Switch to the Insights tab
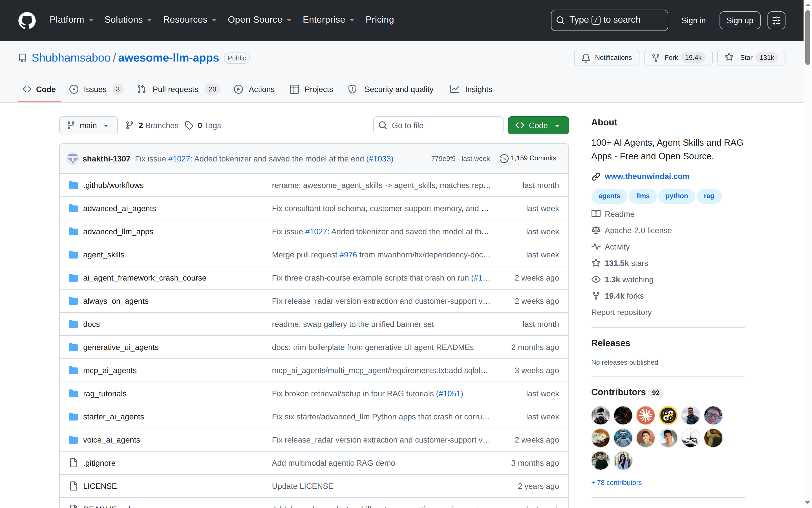The image size is (812, 508). (x=471, y=89)
